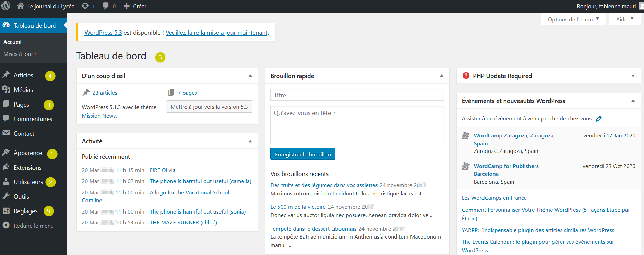Image resolution: width=644 pixels, height=255 pixels.
Task: Click the Extensions plug icon in the sidebar
Action: coord(6,167)
